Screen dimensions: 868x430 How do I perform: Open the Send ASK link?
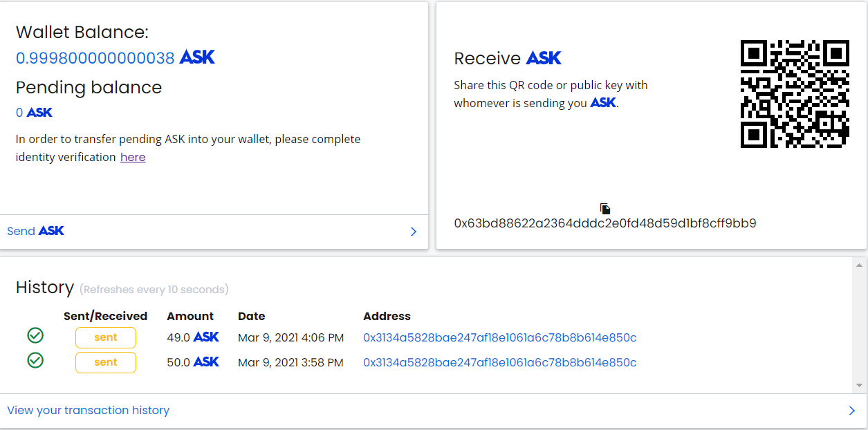35,231
